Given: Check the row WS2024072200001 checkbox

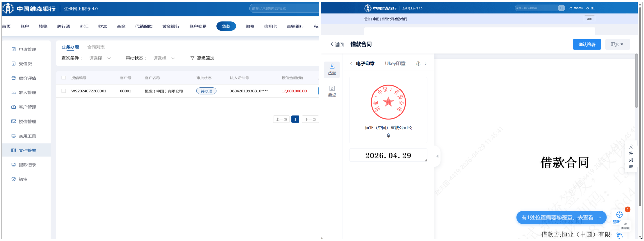Looking at the screenshot, I should point(64,91).
